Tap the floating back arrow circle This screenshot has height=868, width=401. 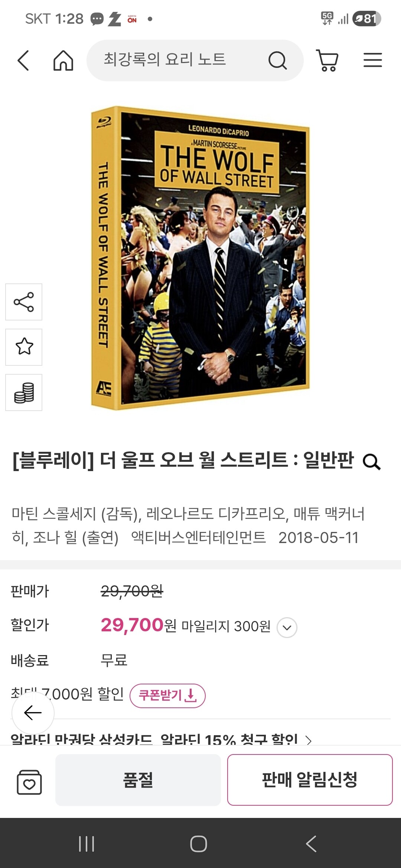tap(33, 713)
